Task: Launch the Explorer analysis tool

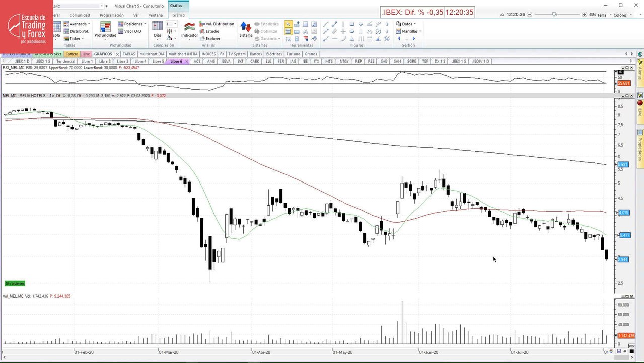Action: click(209, 38)
